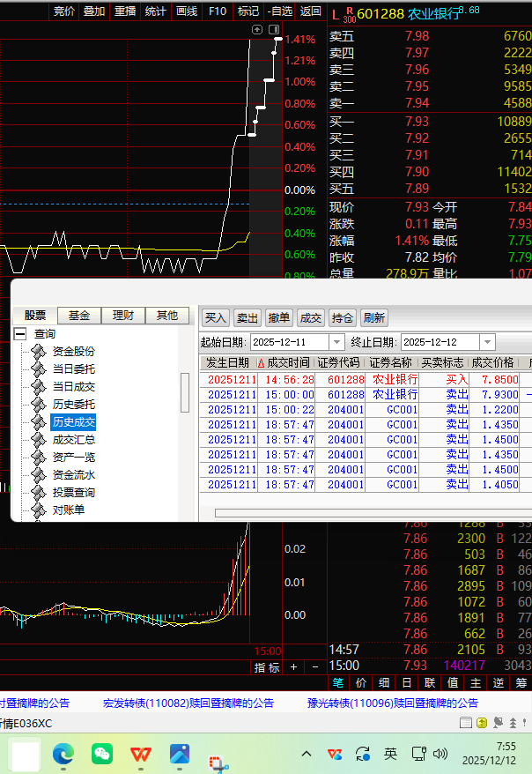Click the list-view icon in status bar
The width and height of the screenshot is (532, 774).
point(465,723)
